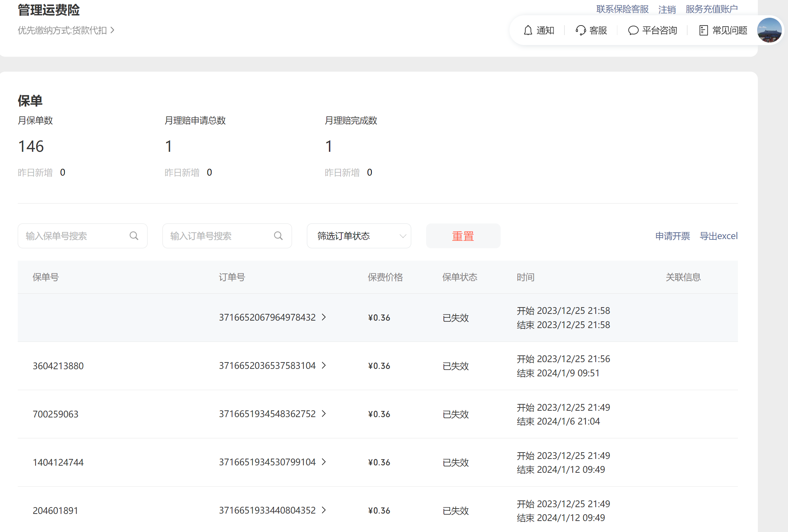
Task: Click the apply for invoice link
Action: coord(672,236)
